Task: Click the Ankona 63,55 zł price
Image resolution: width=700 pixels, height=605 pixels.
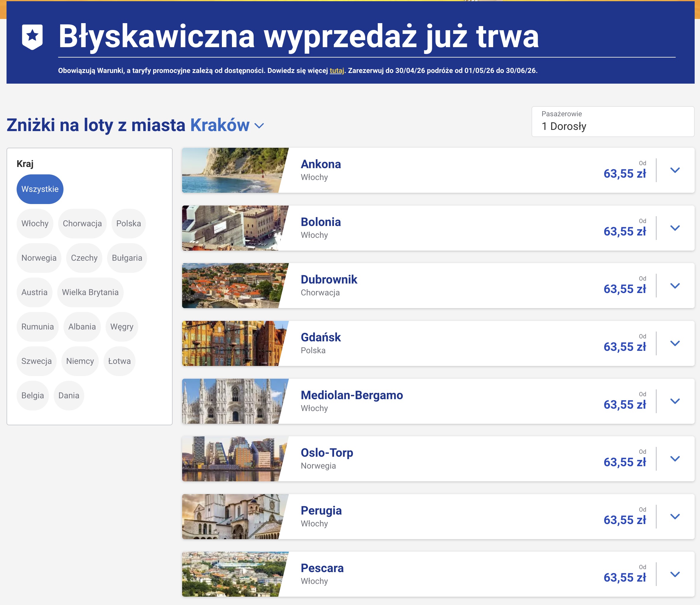Action: [x=624, y=173]
